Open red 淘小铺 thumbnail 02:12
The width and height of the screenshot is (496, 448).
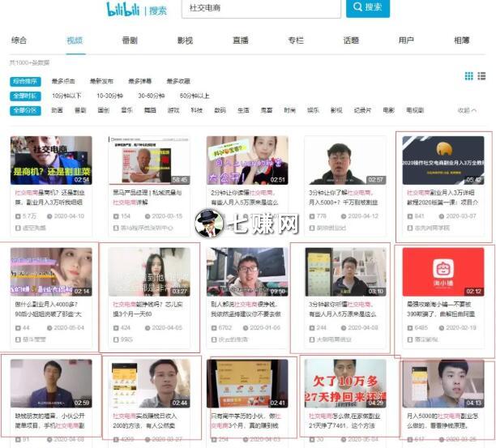[443, 272]
